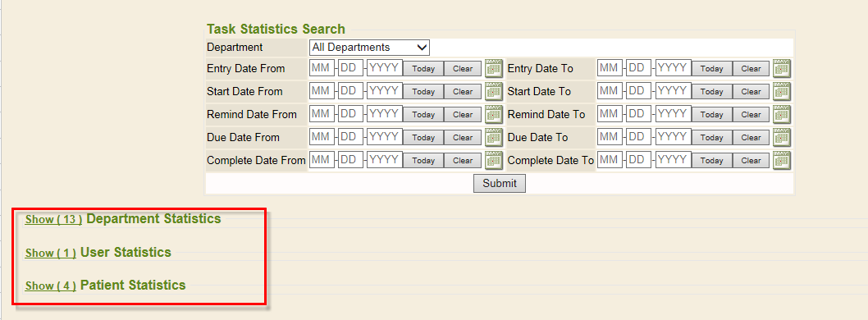This screenshot has height=320, width=868.
Task: Submit the task statistics search
Action: click(x=500, y=183)
